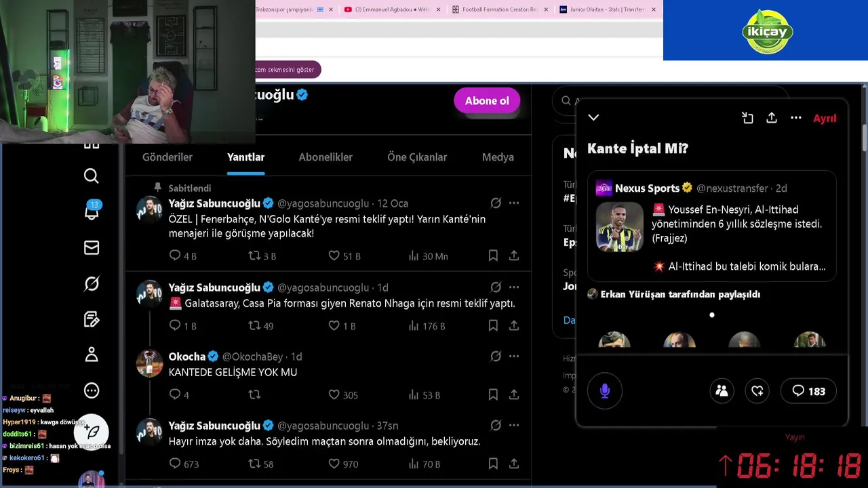This screenshot has width=868, height=488.
Task: Switch to the Abonelikler profile tab
Action: (325, 157)
